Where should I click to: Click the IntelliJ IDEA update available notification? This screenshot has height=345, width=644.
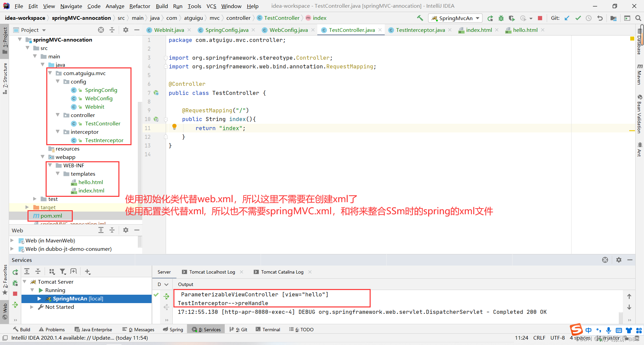pyautogui.click(x=79, y=338)
